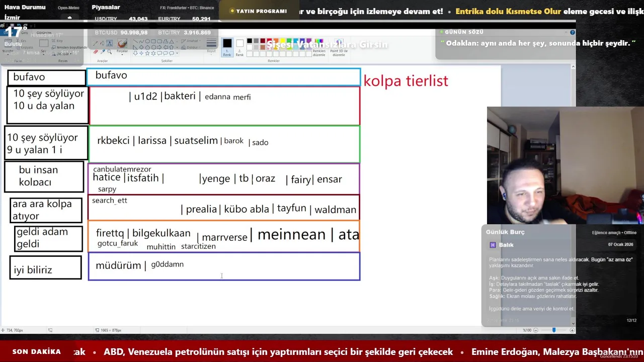Select the Fill with color bucket tool

pyautogui.click(x=102, y=43)
